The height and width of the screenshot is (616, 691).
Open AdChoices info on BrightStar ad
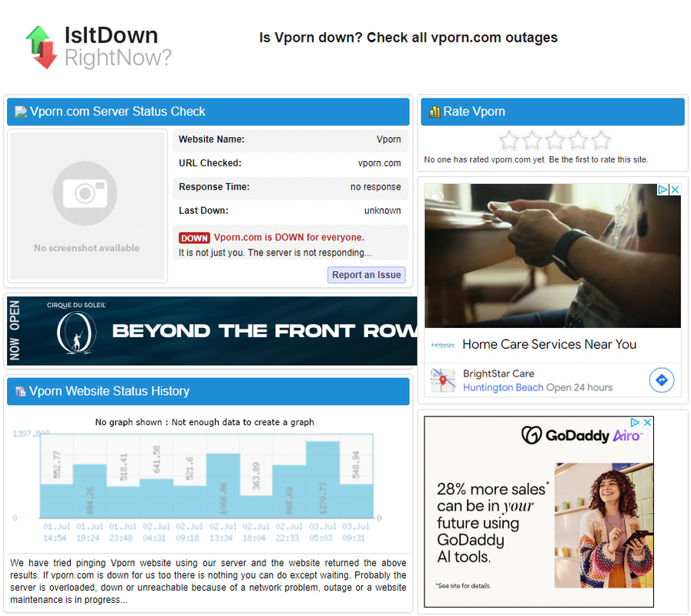[662, 189]
